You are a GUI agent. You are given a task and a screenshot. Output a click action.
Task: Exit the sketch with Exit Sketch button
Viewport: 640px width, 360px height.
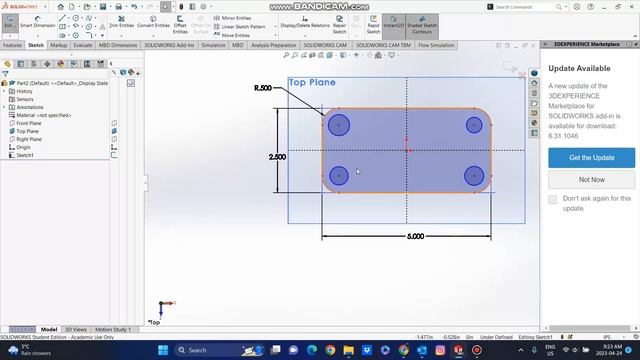point(10,22)
